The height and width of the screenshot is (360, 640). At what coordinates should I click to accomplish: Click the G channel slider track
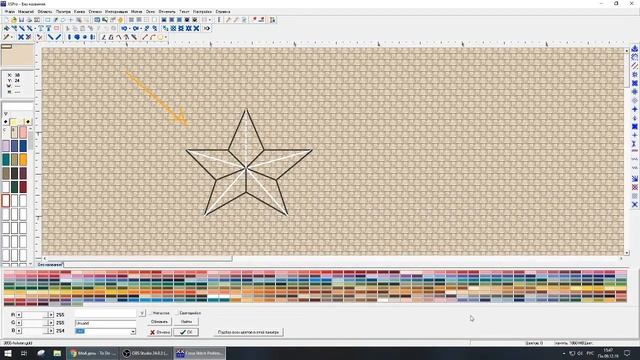click(x=35, y=322)
